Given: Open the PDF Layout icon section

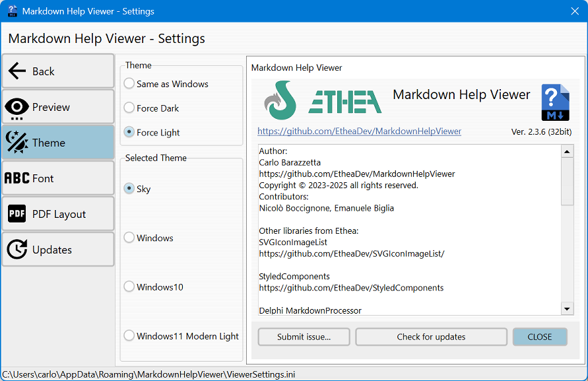Looking at the screenshot, I should (17, 214).
